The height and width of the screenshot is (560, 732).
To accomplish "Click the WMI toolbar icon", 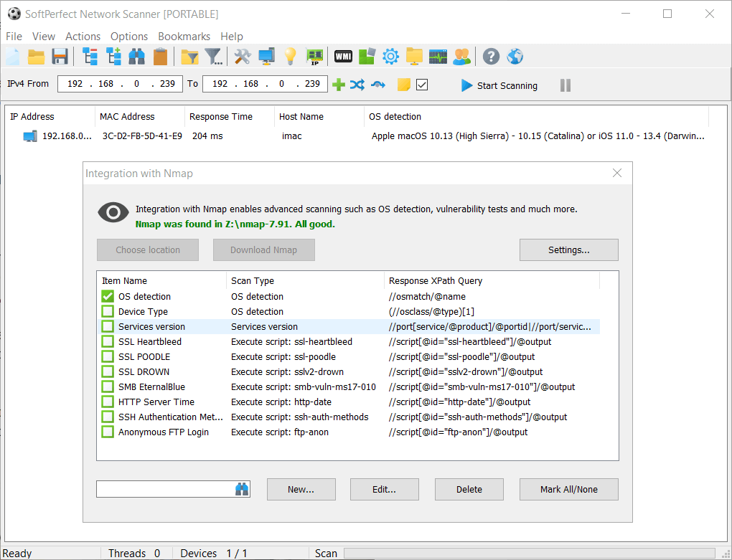I will pos(343,57).
